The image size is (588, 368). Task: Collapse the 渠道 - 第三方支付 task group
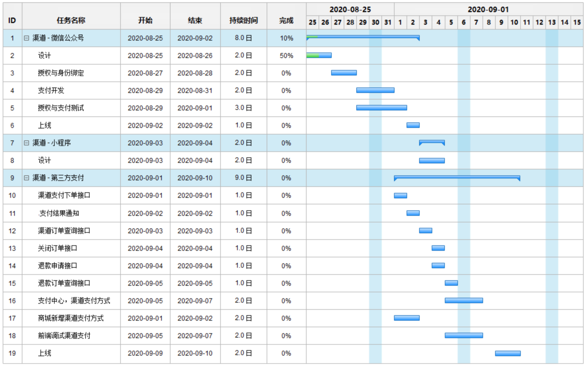(x=26, y=178)
